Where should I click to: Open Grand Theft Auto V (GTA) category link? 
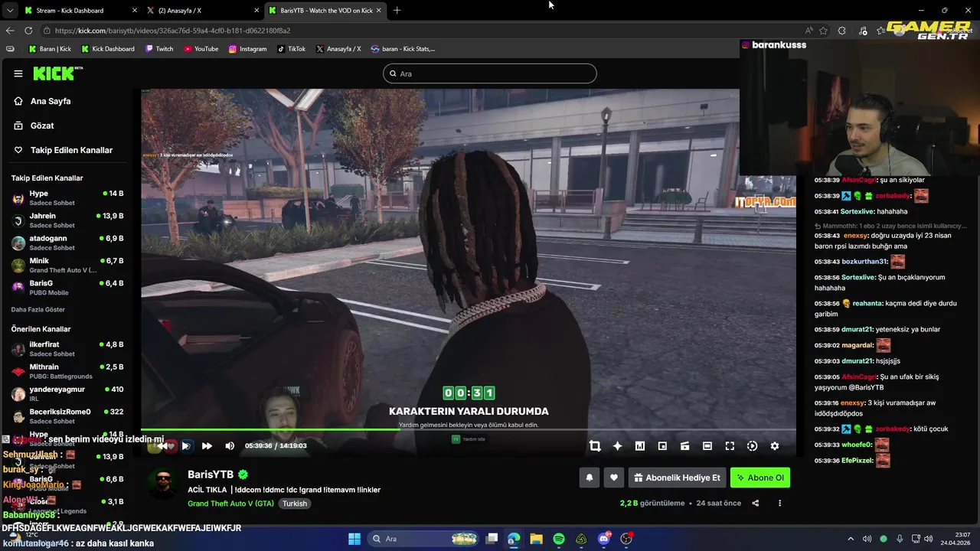[230, 504]
